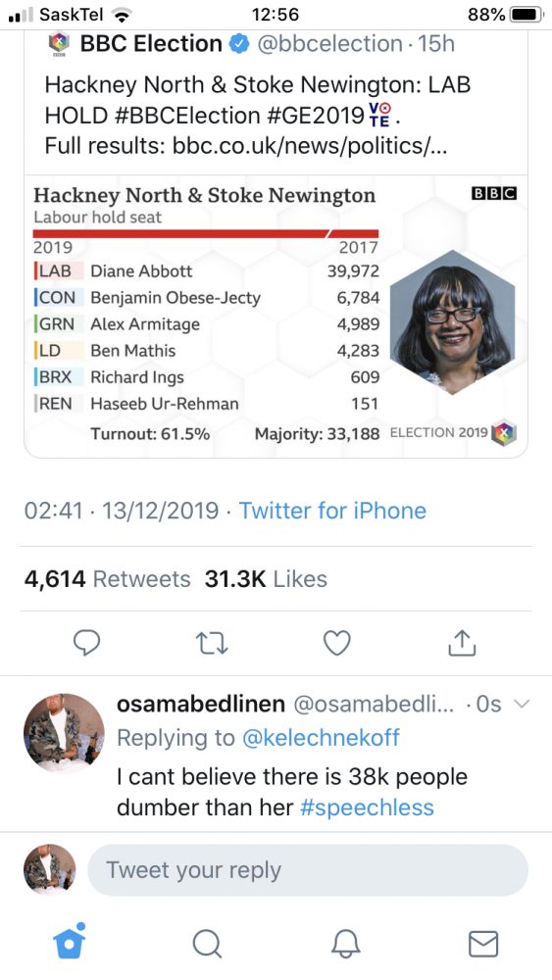Tap the BBC Election verified badge
The width and height of the screenshot is (552, 980).
pos(239,44)
